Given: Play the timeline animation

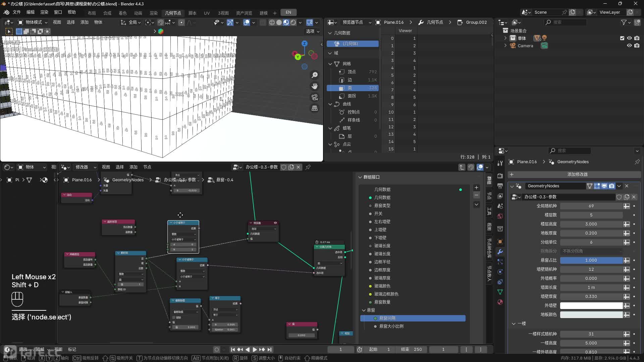Looking at the screenshot, I should pos(255,350).
